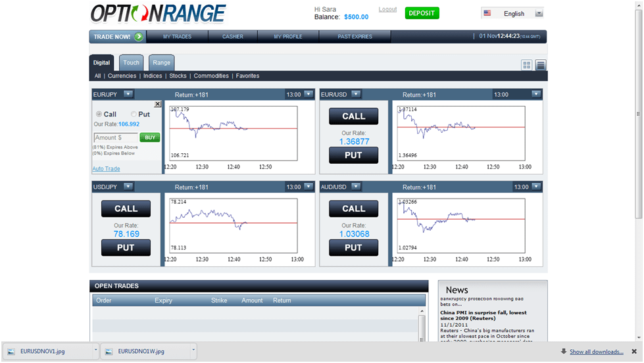Close the EUR/JPY trade entry panel

pos(158,105)
